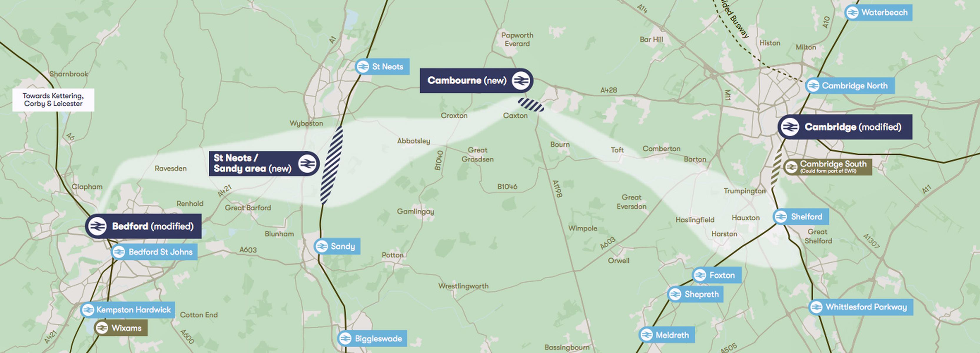The image size is (980, 353).
Task: Click the Wixams station rail icon
Action: tap(102, 328)
